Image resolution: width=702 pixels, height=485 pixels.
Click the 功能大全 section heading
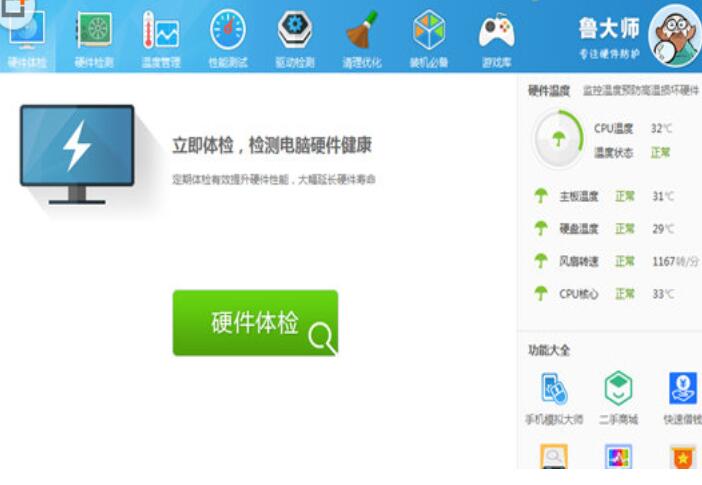(x=549, y=350)
